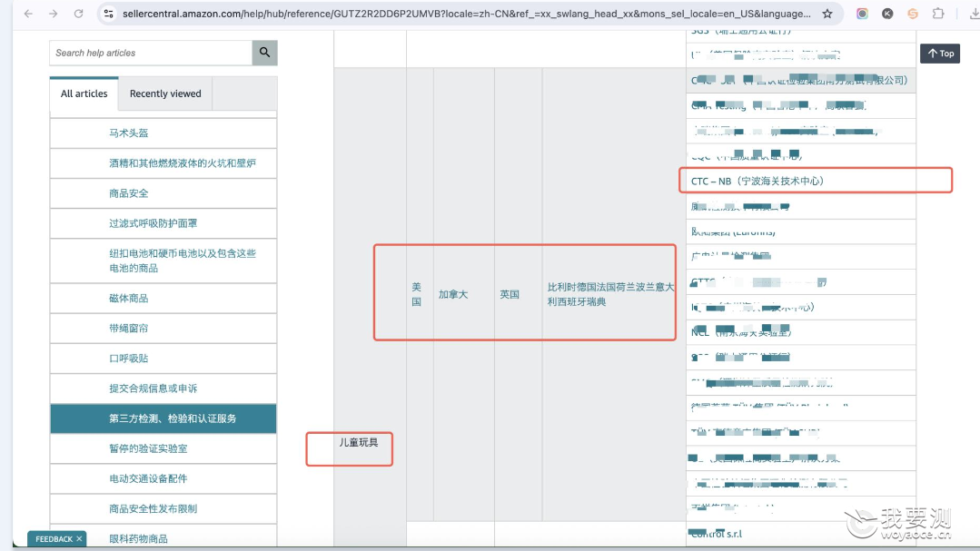Select 暂停的验证实验室 in sidebar
The height and width of the screenshot is (551, 980).
(148, 448)
